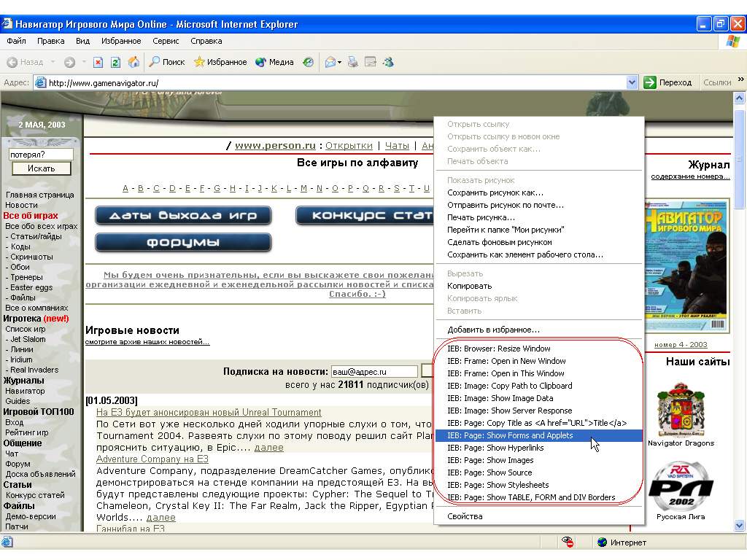
Task: Click the Navigator Dragons crest image
Action: point(681,408)
